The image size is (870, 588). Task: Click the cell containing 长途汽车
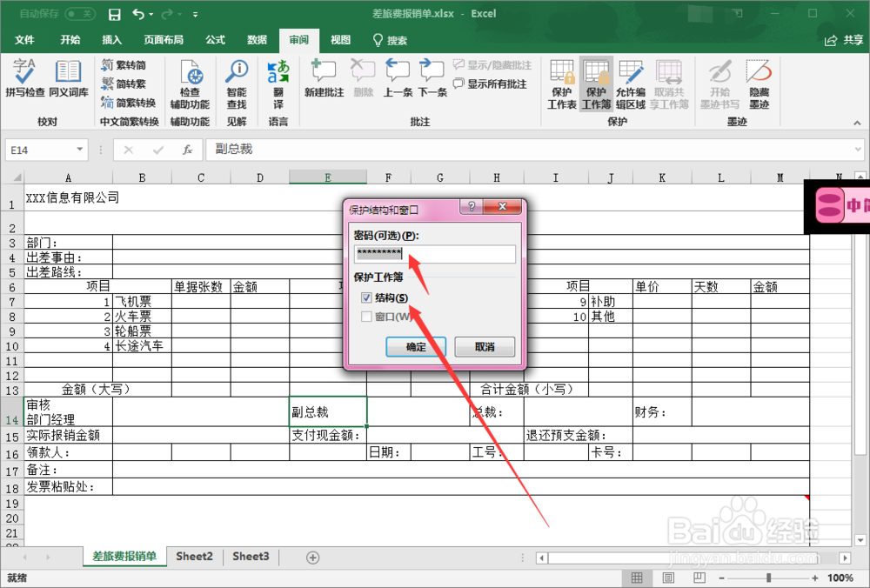pos(142,346)
